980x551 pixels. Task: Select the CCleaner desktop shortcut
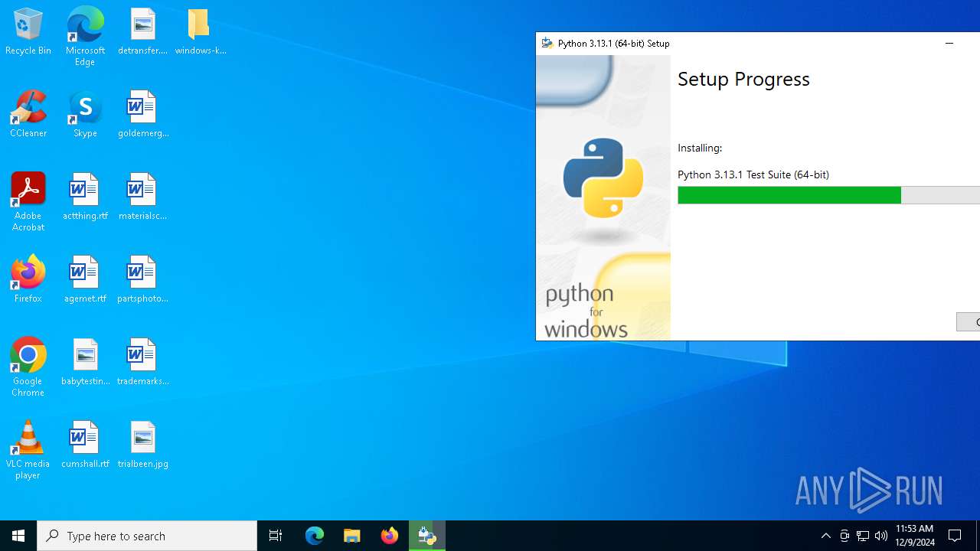coord(28,115)
